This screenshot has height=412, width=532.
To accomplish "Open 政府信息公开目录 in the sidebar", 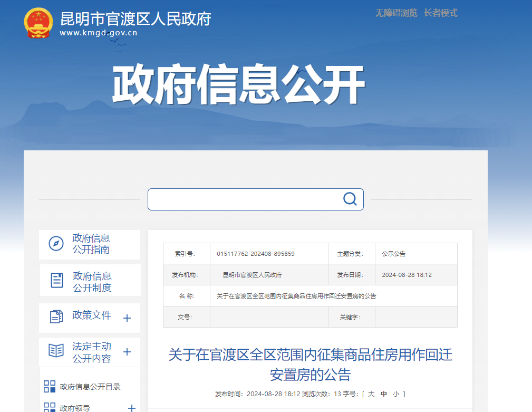I will tap(90, 387).
